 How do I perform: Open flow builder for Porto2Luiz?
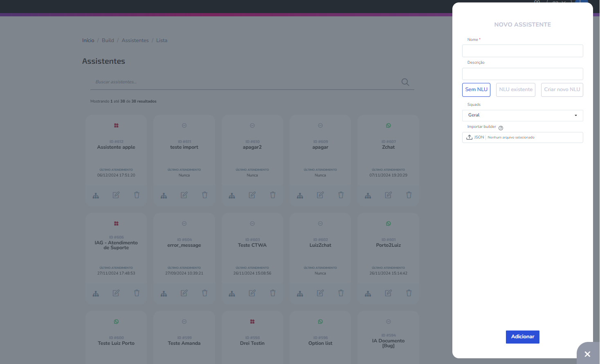368,294
